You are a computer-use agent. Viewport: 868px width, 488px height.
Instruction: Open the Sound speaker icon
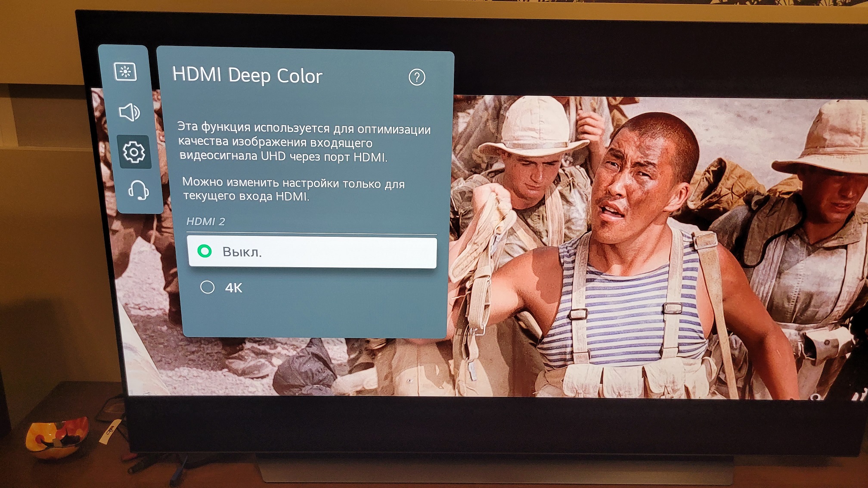(x=129, y=113)
